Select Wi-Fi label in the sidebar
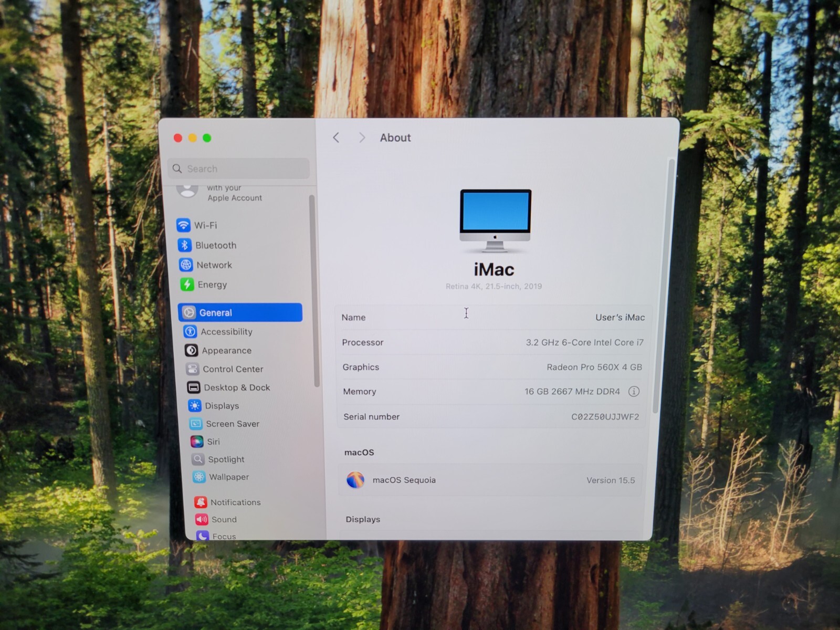Viewport: 840px width, 630px height. pyautogui.click(x=206, y=225)
